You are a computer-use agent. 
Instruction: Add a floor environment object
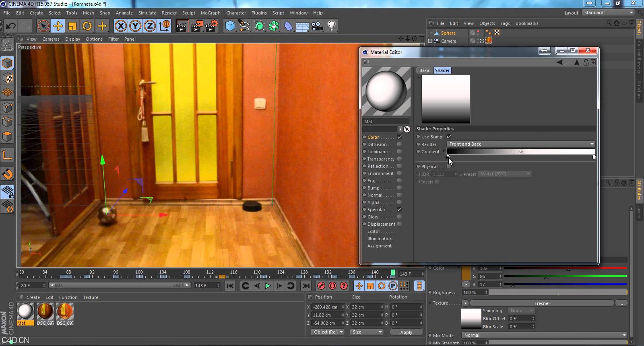click(302, 27)
